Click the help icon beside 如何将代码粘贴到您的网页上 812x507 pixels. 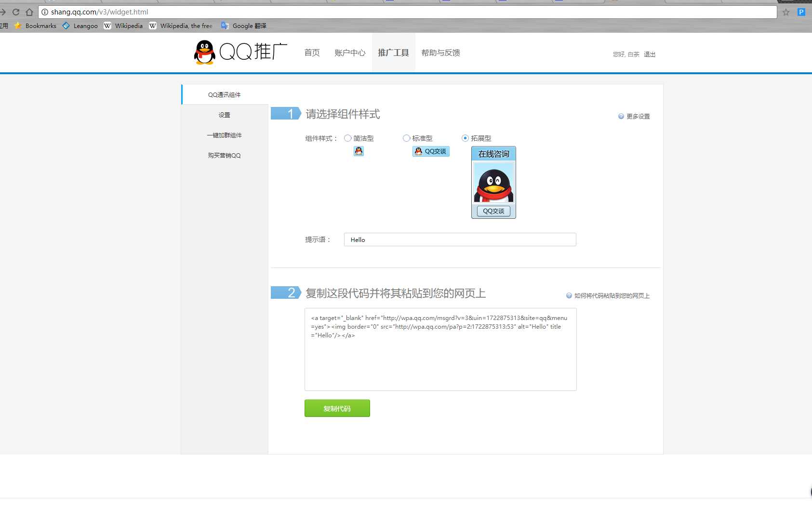(x=569, y=295)
